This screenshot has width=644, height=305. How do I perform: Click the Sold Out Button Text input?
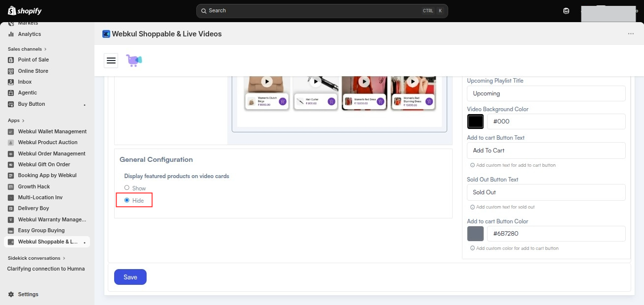coord(546,192)
